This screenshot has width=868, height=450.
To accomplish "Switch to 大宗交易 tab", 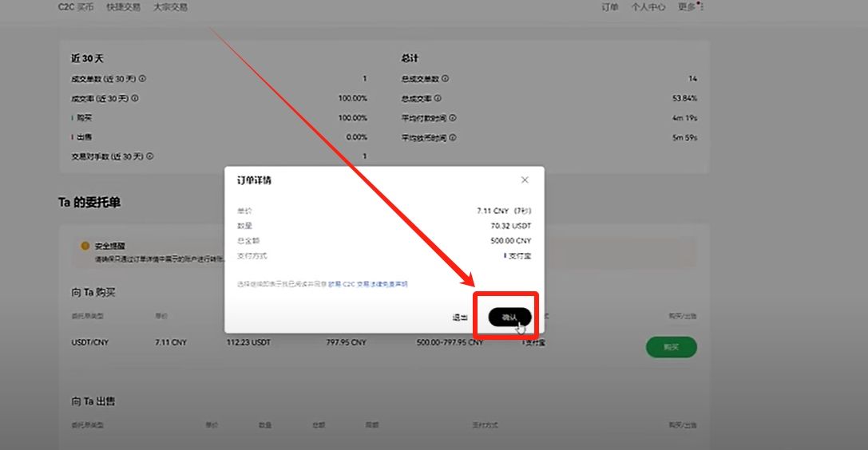I will coord(170,7).
